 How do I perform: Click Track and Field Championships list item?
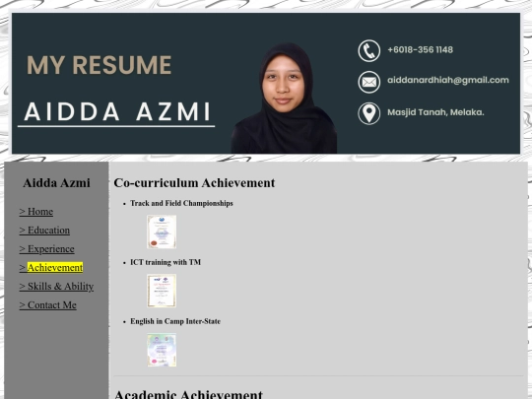tap(181, 203)
